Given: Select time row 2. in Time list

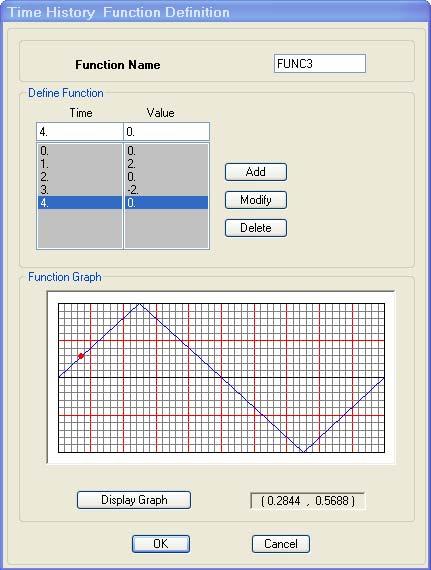Looking at the screenshot, I should [x=80, y=177].
